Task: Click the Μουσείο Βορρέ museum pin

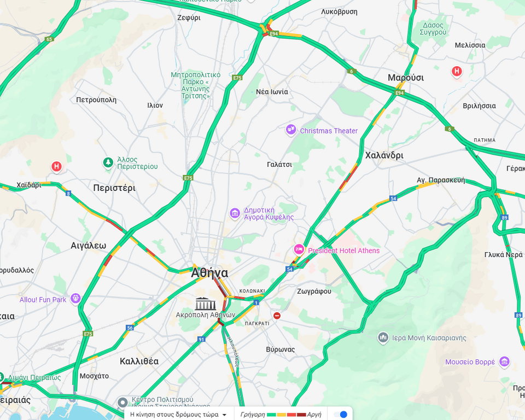Action: pyautogui.click(x=504, y=361)
